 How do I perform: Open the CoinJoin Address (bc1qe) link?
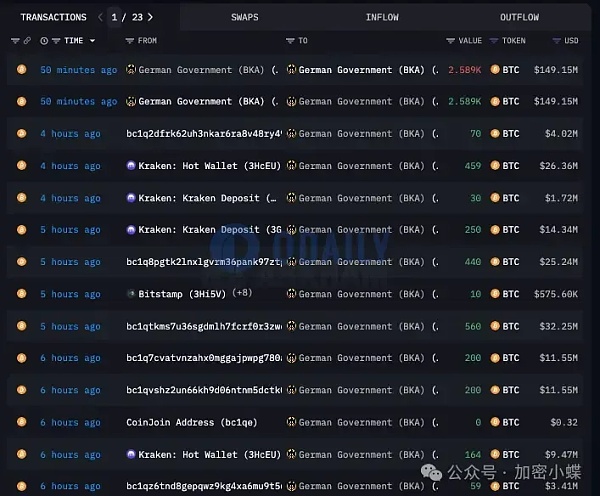(x=191, y=422)
